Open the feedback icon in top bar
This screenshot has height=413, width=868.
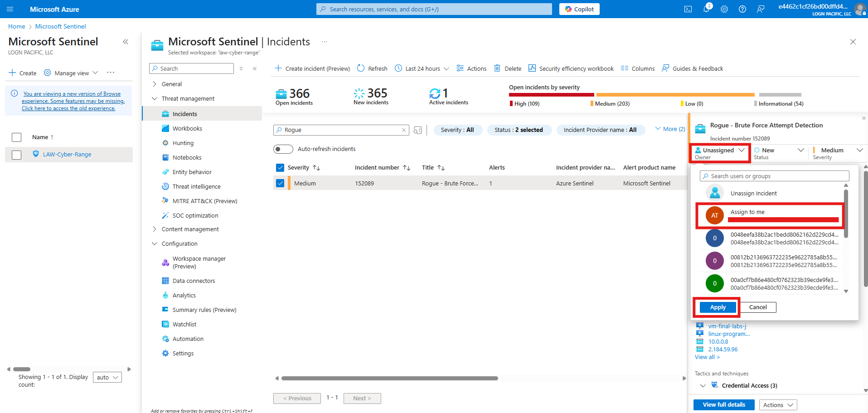[761, 9]
